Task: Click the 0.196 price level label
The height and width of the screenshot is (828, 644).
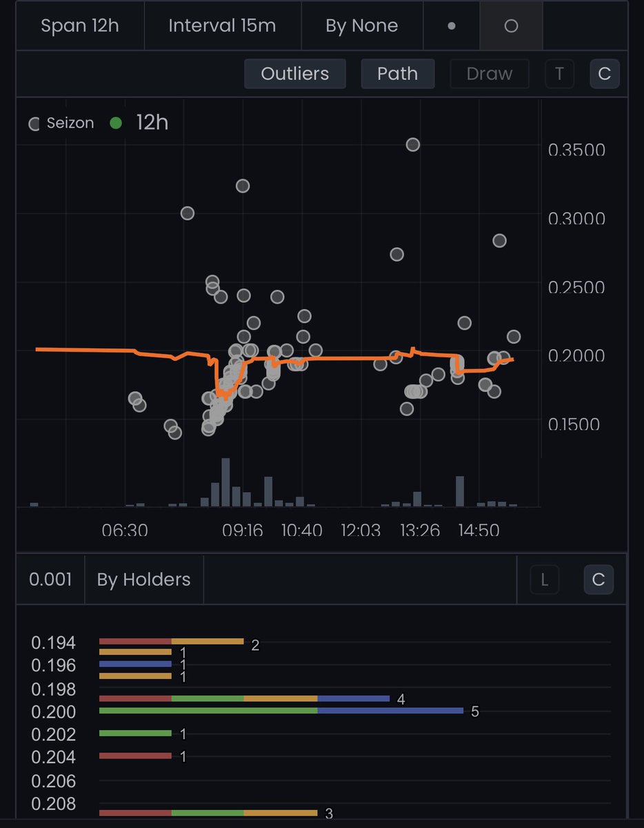Action: coord(54,666)
